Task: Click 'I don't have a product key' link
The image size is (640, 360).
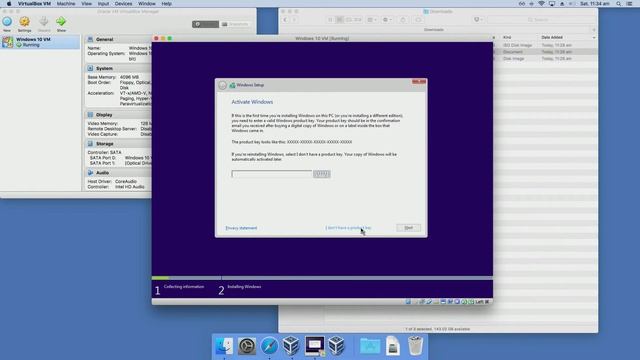Action: (x=348, y=228)
